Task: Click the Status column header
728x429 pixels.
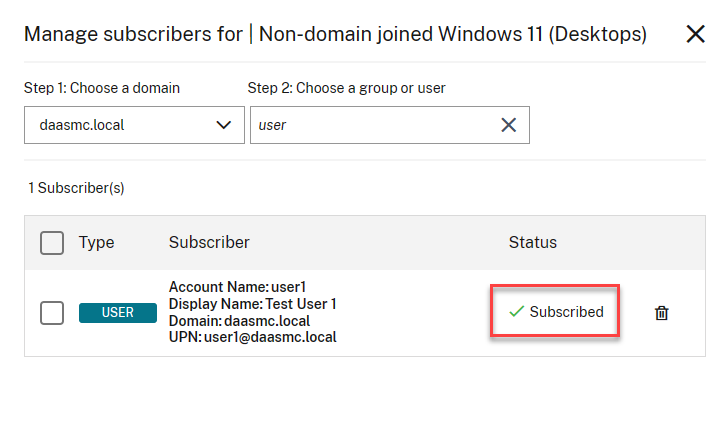Action: (533, 243)
